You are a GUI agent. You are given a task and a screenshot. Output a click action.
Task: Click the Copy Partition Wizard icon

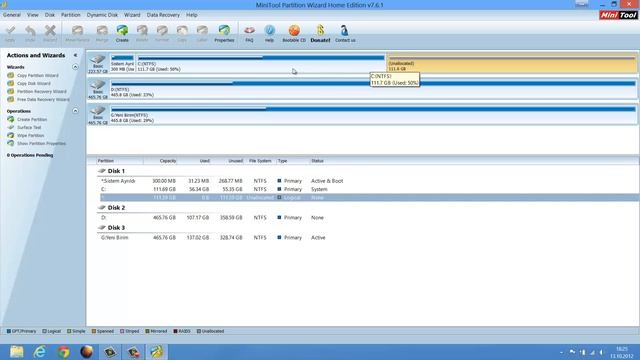(x=11, y=76)
